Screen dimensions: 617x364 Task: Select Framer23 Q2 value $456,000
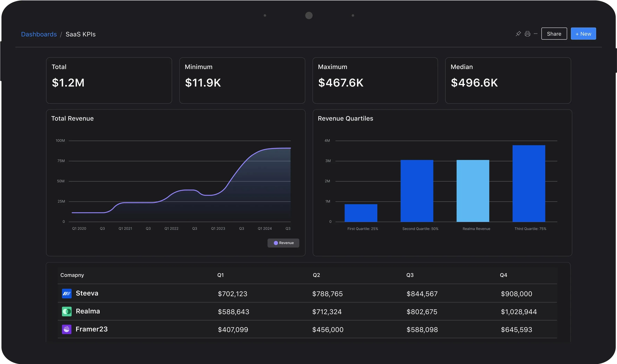click(328, 330)
